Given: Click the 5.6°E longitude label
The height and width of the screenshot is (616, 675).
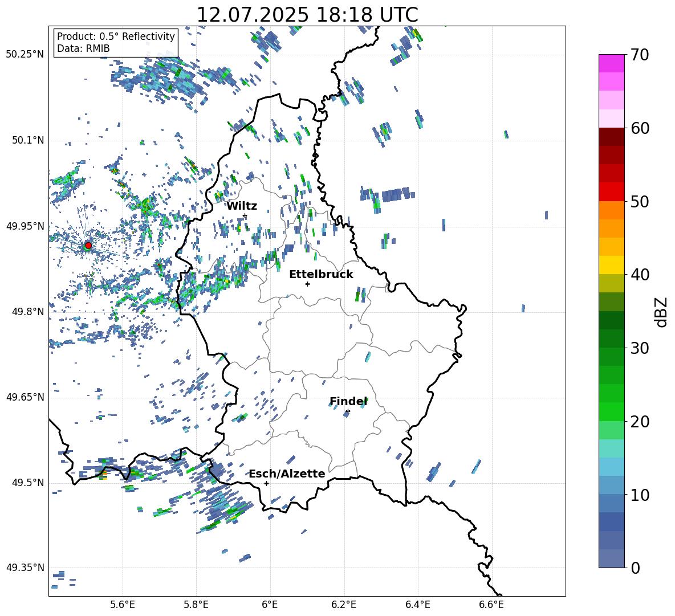Looking at the screenshot, I should [123, 605].
